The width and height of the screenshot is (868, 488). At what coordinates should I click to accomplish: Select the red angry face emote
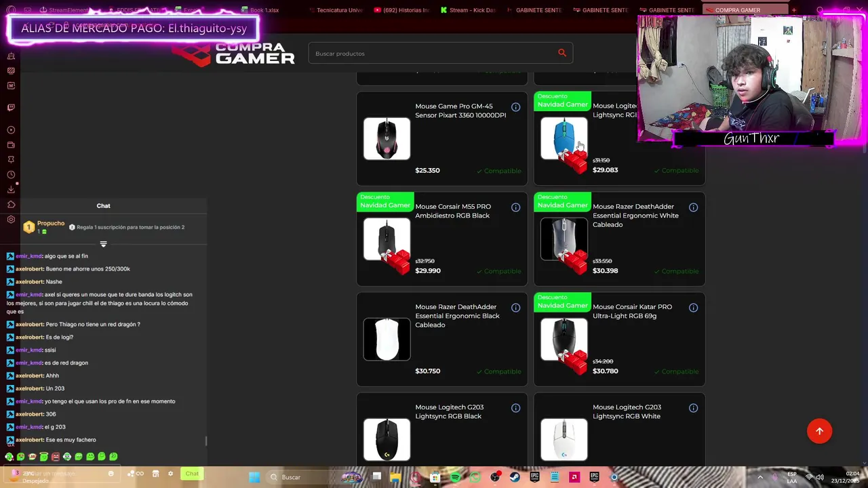point(56,457)
